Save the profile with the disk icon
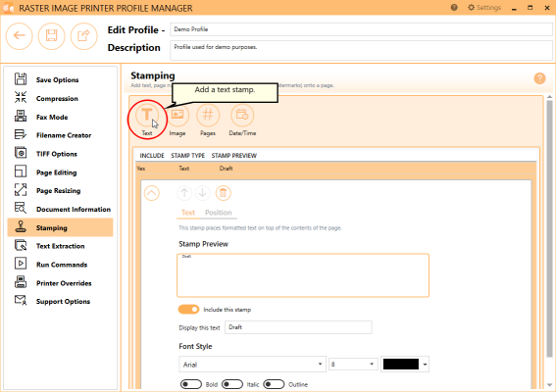 pos(51,36)
